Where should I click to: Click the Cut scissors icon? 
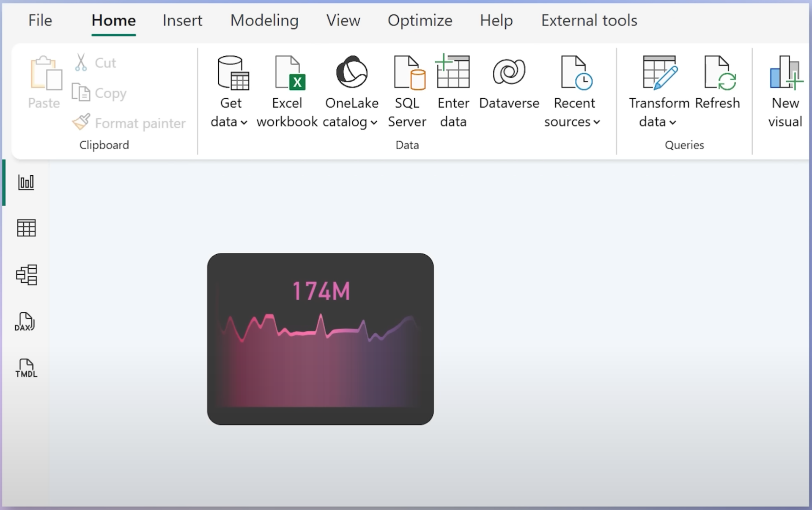coord(81,62)
